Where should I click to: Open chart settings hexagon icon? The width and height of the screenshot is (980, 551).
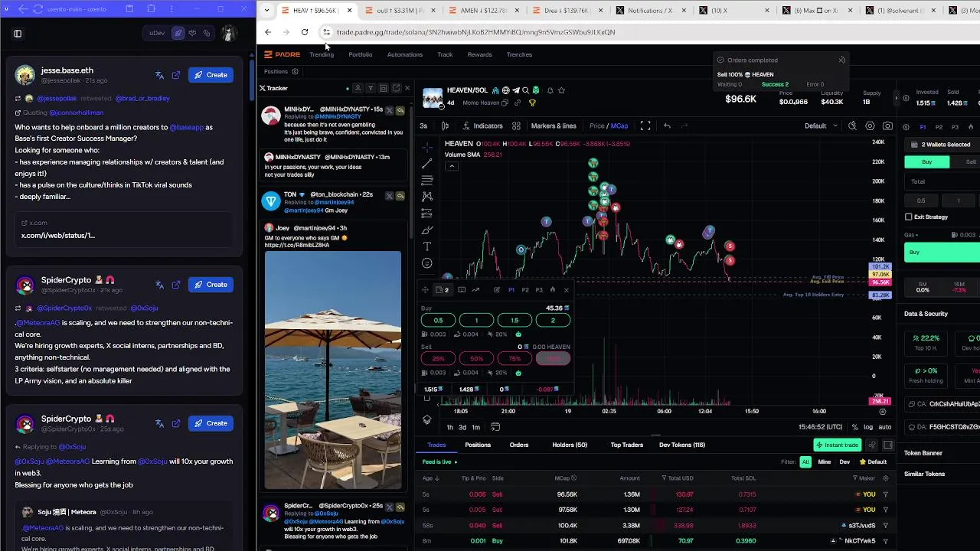click(x=870, y=126)
